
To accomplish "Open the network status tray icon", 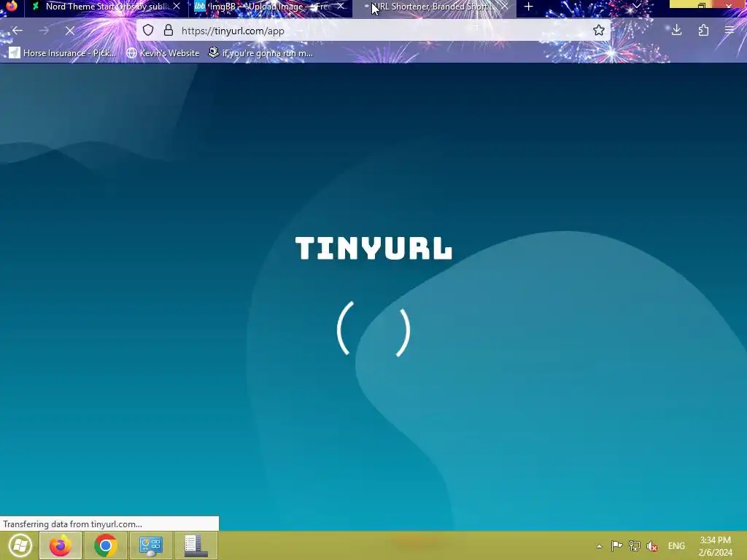I will click(x=634, y=545).
